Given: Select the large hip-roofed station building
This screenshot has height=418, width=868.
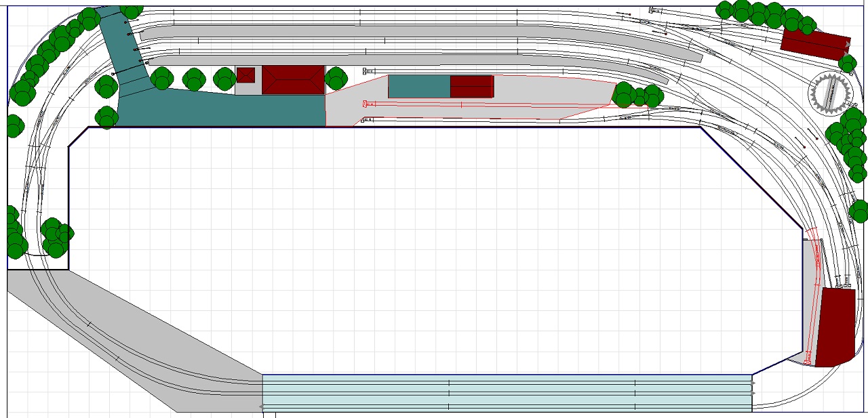Looking at the screenshot, I should pos(293,79).
